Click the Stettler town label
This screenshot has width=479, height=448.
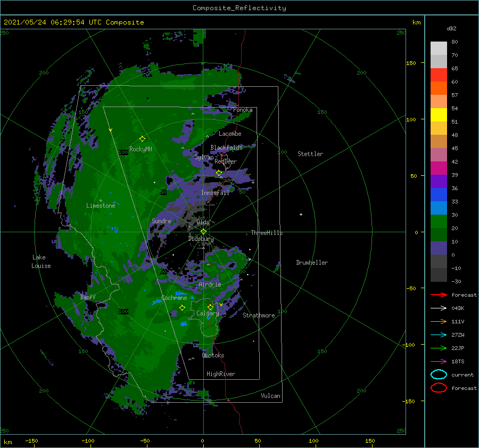[310, 154]
